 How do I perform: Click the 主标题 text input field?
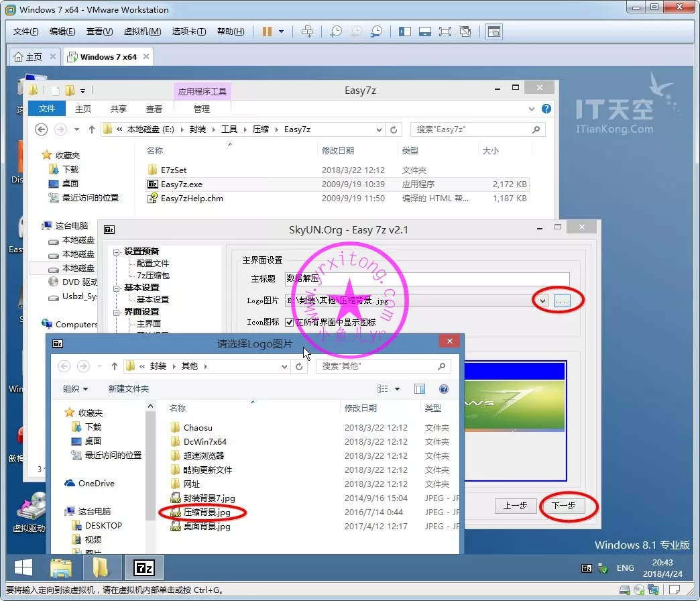pos(426,278)
